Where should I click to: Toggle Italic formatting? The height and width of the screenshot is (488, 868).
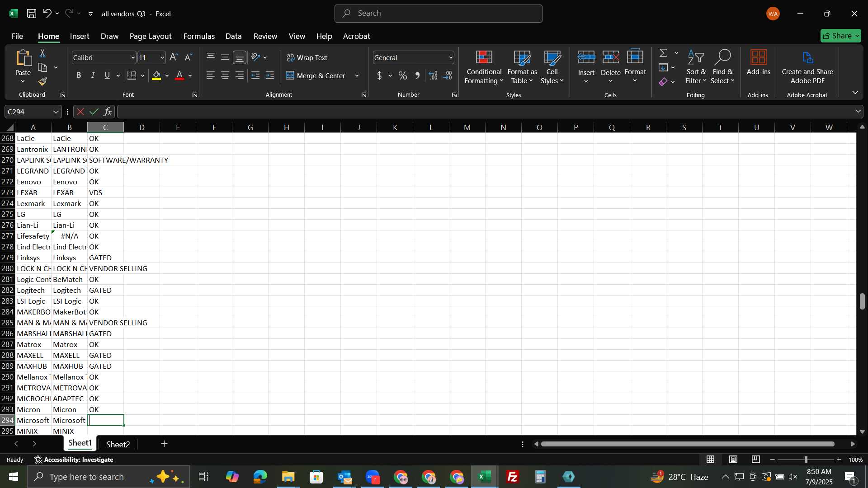click(x=93, y=75)
